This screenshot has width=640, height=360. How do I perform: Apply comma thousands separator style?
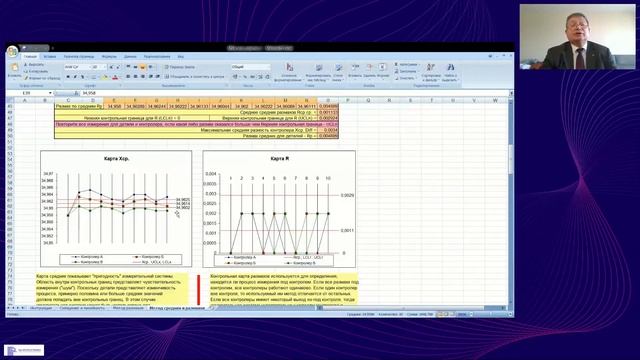pos(252,77)
